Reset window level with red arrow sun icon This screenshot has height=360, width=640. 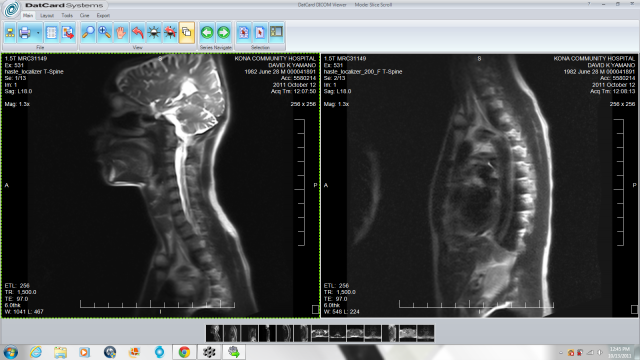click(170, 32)
